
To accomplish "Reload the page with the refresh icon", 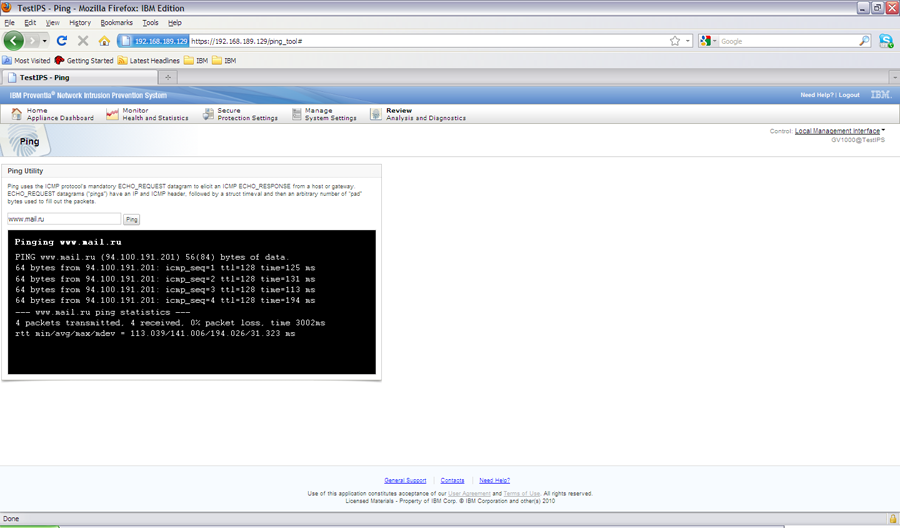I will [x=62, y=41].
